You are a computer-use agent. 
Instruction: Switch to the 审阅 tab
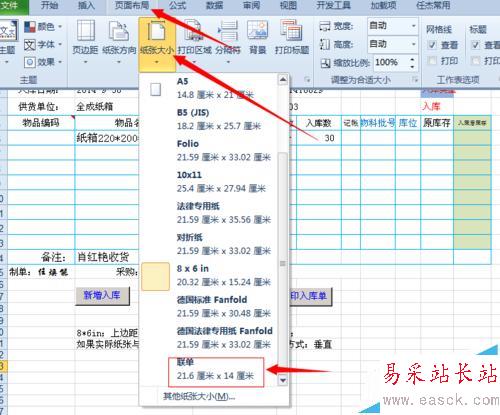coord(251,6)
